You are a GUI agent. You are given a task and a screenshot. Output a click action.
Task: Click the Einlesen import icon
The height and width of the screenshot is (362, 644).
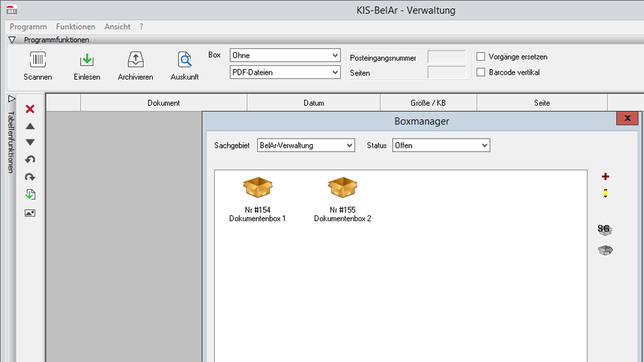87,60
